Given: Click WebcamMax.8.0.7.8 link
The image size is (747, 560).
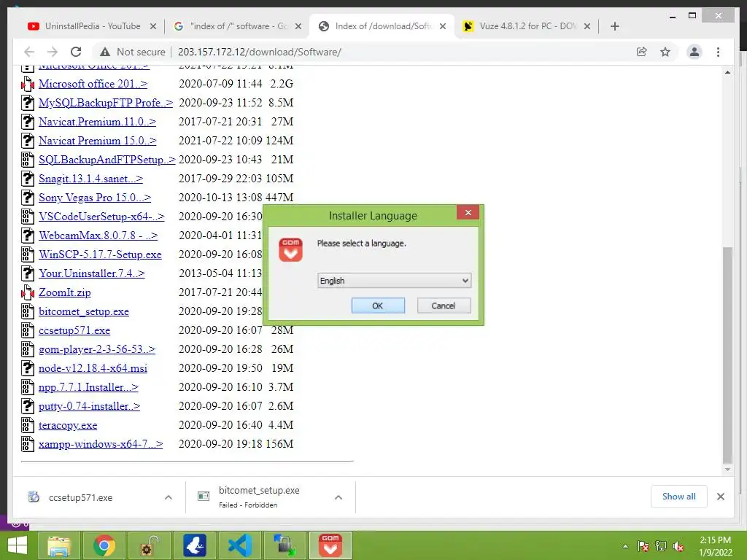Looking at the screenshot, I should coord(98,236).
